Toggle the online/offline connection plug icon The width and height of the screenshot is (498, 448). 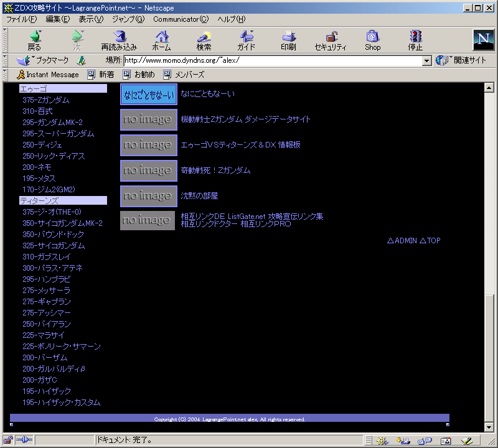[24, 440]
